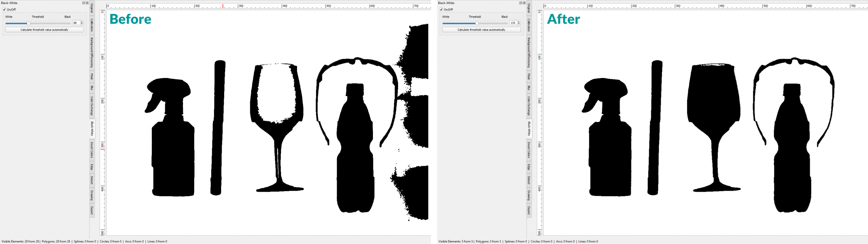This screenshot has width=868, height=244.
Task: Click Calculate threshold value automatically in Before panel
Action: [44, 30]
